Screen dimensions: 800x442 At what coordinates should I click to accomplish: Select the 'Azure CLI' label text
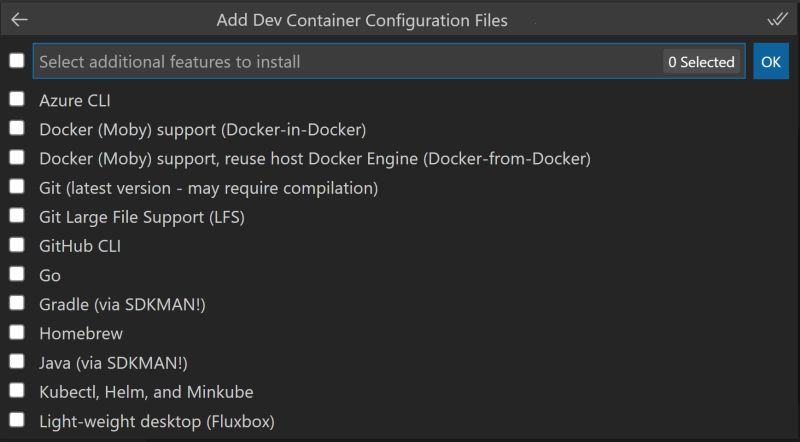coord(75,101)
